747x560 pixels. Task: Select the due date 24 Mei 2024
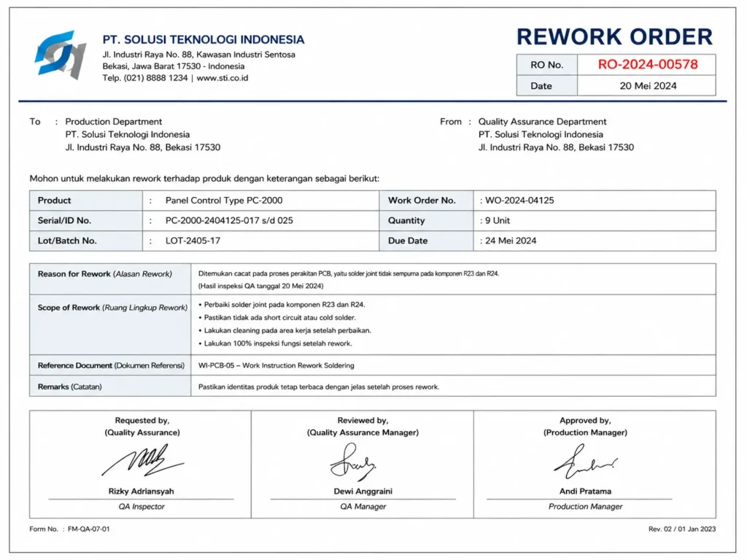511,241
